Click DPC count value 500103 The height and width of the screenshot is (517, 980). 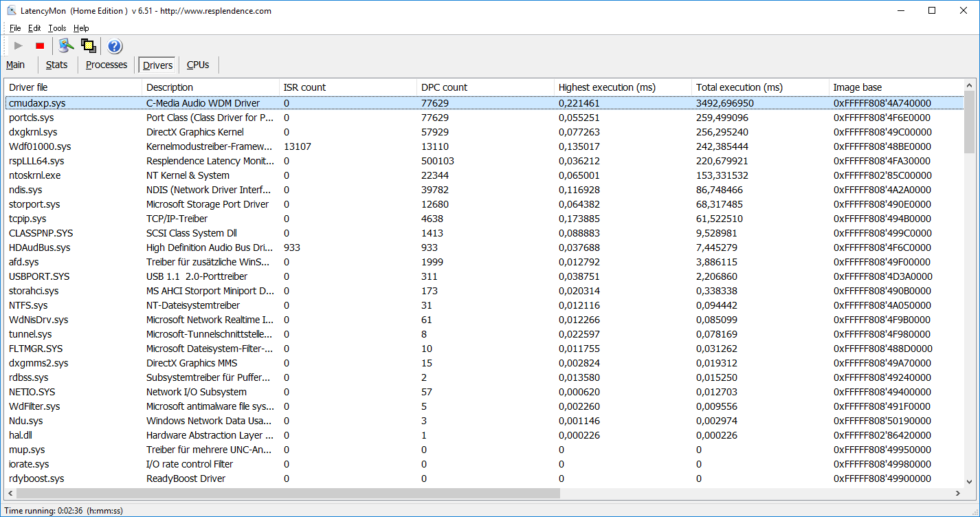click(438, 161)
